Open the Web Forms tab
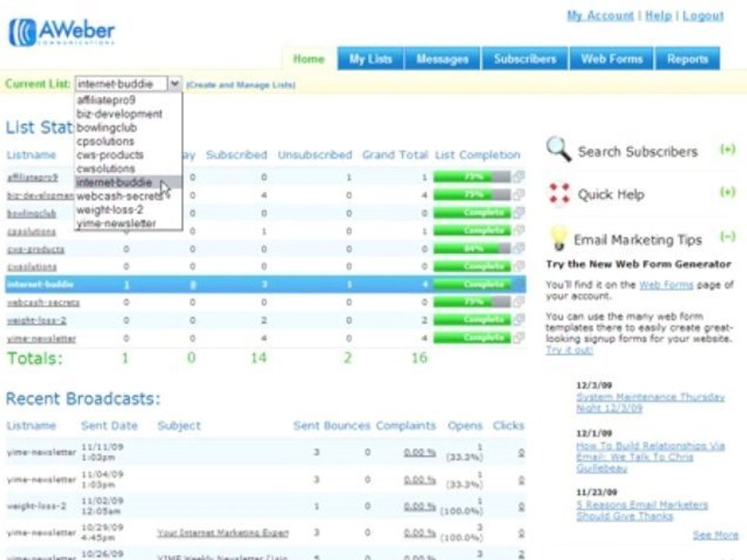 pos(612,59)
